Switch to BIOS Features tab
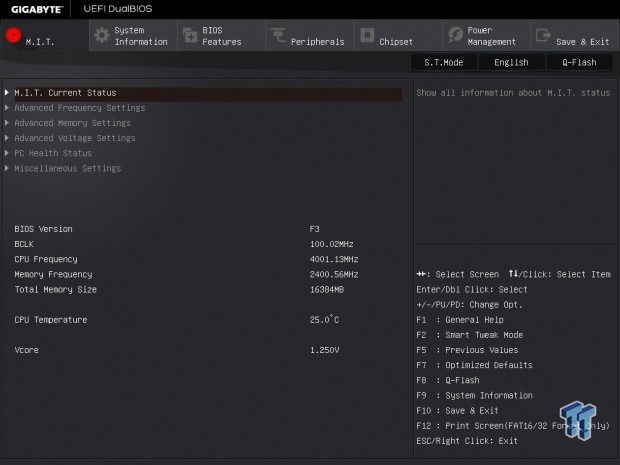The height and width of the screenshot is (465, 620). coord(221,35)
